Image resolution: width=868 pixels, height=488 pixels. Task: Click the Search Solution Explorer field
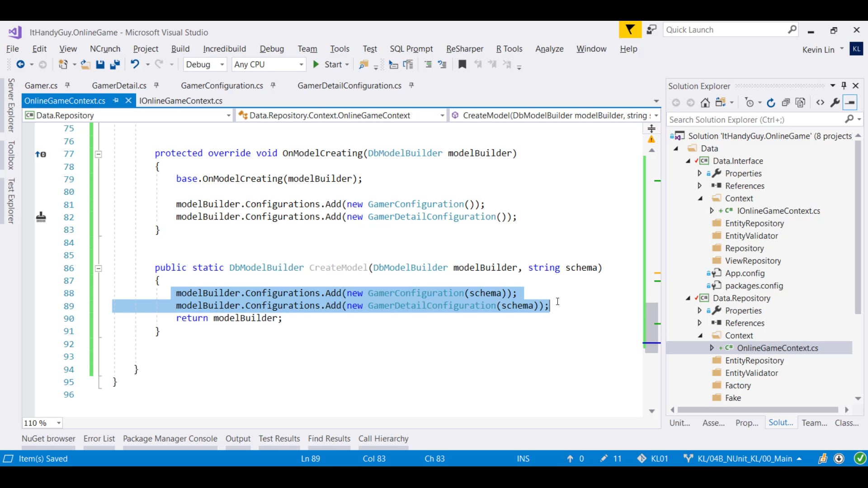pyautogui.click(x=755, y=120)
